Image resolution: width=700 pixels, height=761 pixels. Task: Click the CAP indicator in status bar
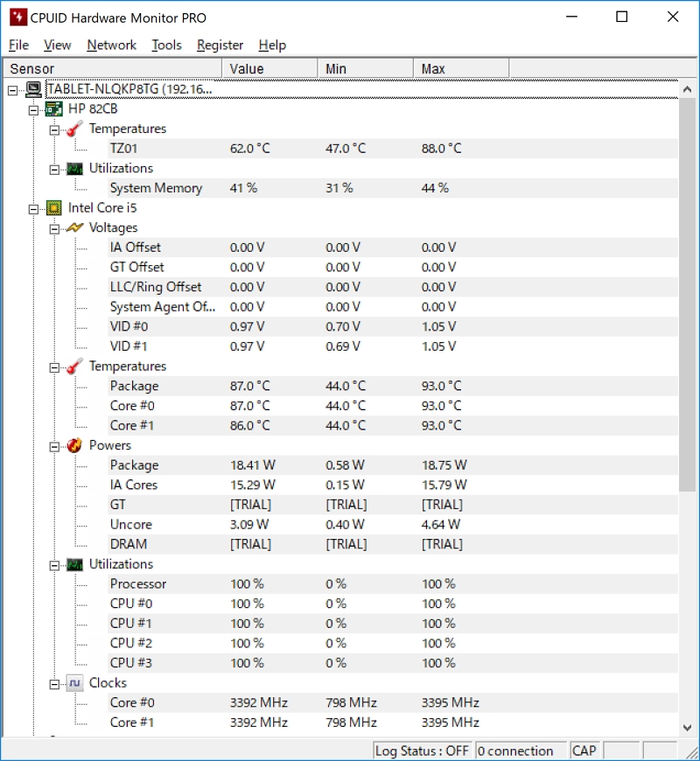click(584, 751)
